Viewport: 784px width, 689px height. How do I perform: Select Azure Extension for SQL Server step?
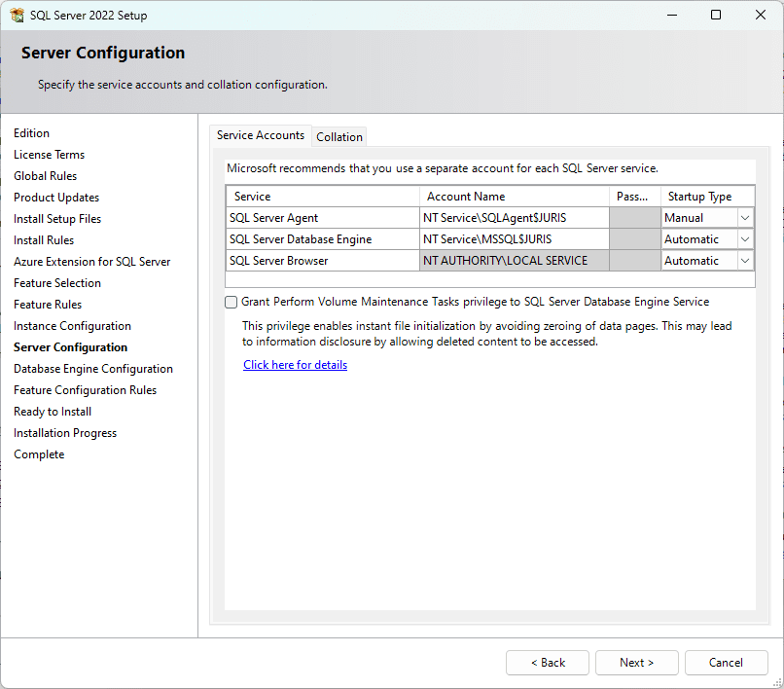(91, 261)
